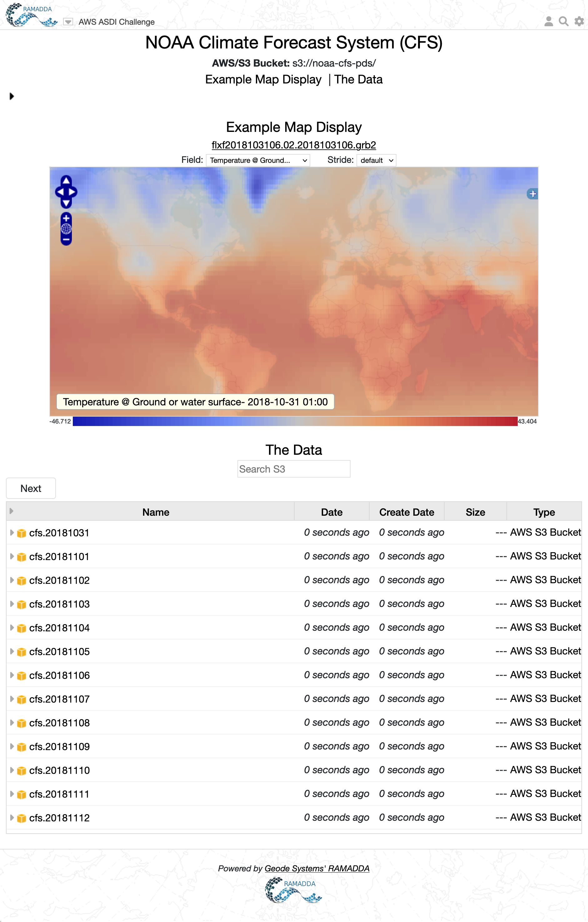
Task: Expand the cfs.20181101 row
Action: [x=12, y=556]
